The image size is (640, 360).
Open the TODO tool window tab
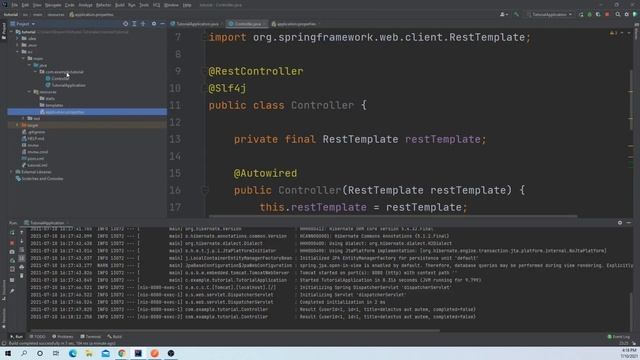coord(38,336)
